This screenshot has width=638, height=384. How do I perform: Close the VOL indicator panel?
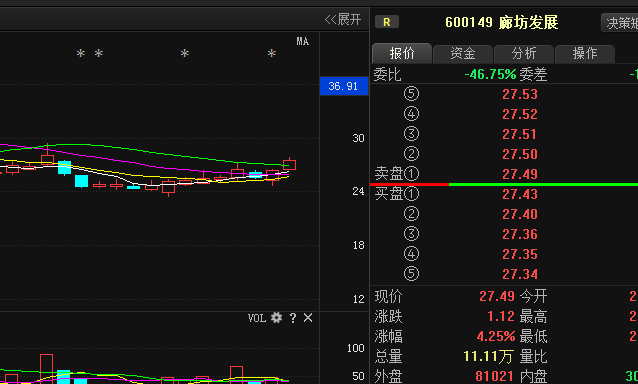click(308, 318)
